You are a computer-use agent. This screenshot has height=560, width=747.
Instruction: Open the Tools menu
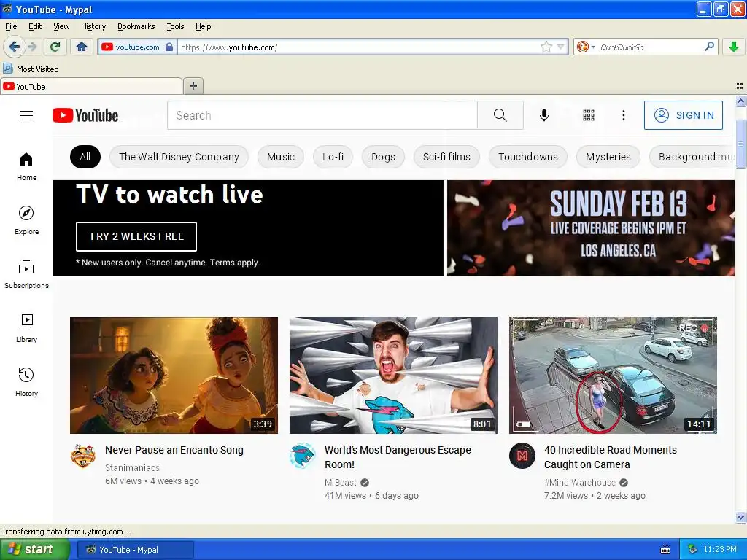coord(175,26)
